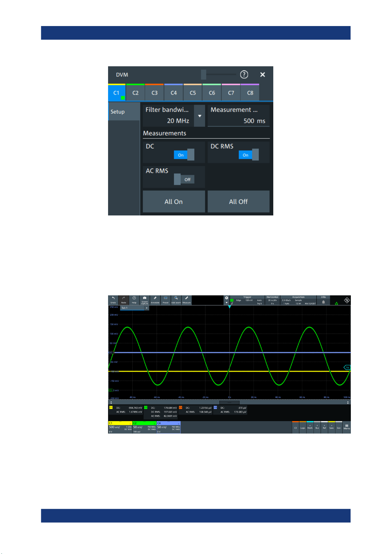Click the C2 trigger source icon
The image size is (392, 554).
[x=232, y=300]
